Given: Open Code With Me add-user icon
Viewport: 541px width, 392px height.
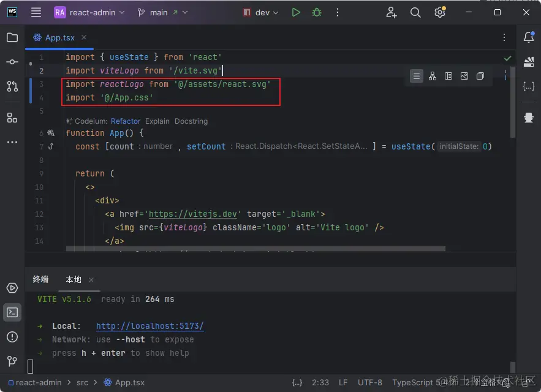Looking at the screenshot, I should coord(392,12).
